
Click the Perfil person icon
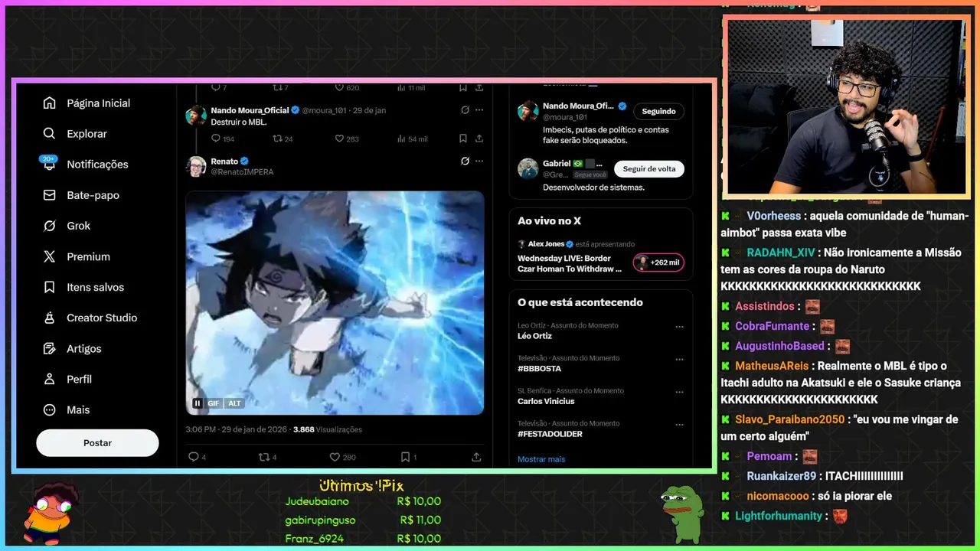click(x=50, y=379)
